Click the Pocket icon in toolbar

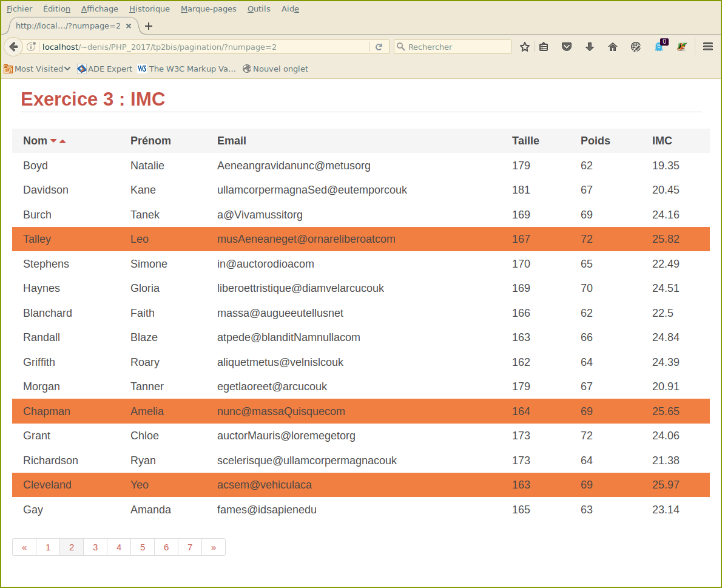pyautogui.click(x=567, y=47)
